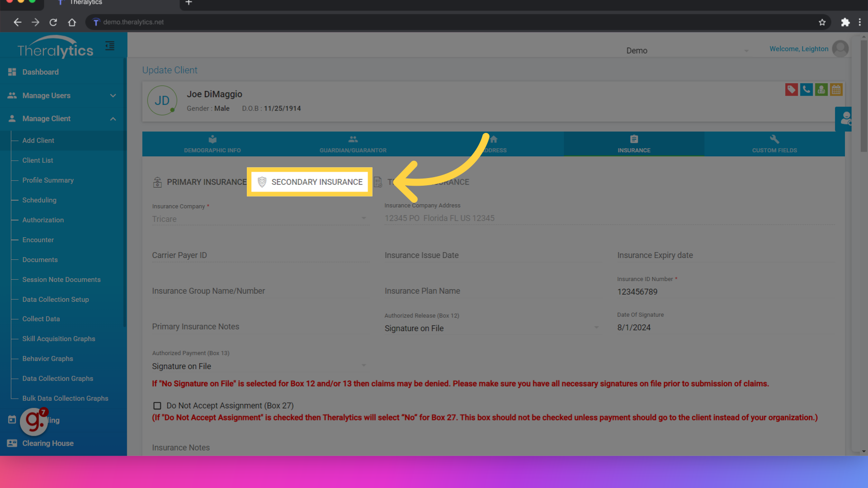Image resolution: width=868 pixels, height=488 pixels.
Task: View Behavior Graphs
Action: [47, 359]
